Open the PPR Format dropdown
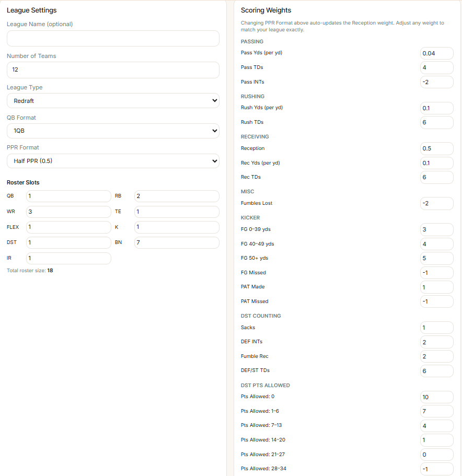The image size is (462, 476). pyautogui.click(x=113, y=161)
